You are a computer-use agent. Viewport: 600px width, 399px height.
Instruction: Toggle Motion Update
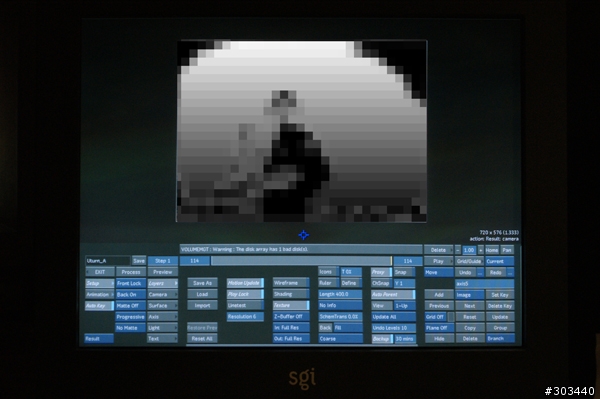(245, 283)
